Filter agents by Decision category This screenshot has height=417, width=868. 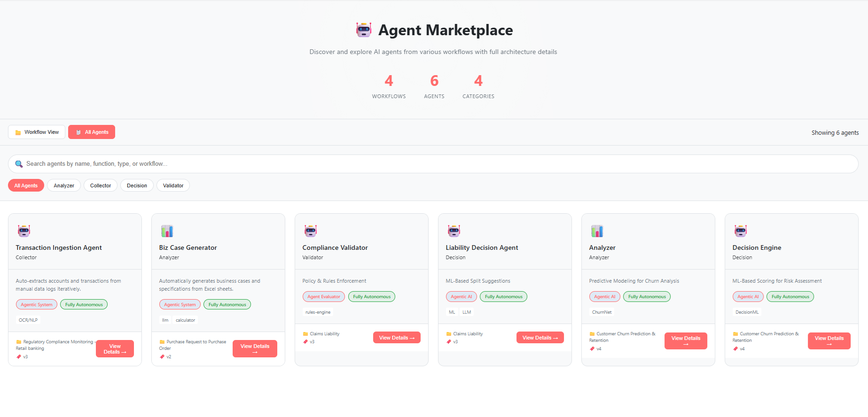coord(137,185)
